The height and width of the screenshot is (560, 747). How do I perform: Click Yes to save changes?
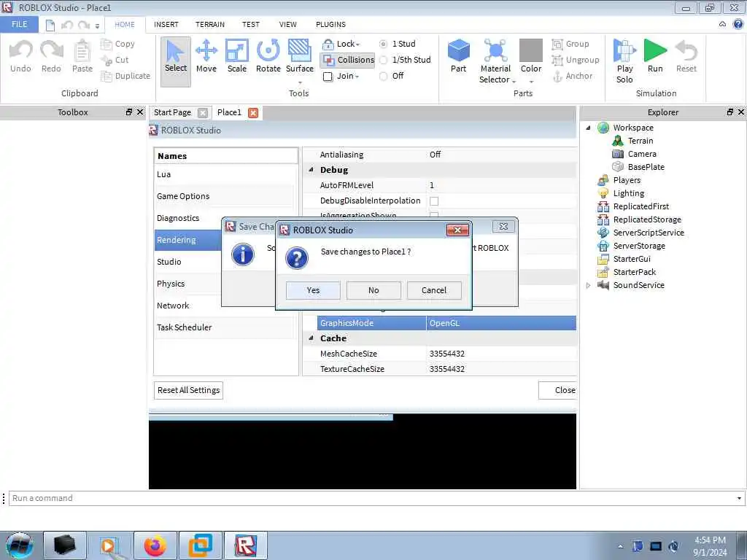tap(313, 290)
